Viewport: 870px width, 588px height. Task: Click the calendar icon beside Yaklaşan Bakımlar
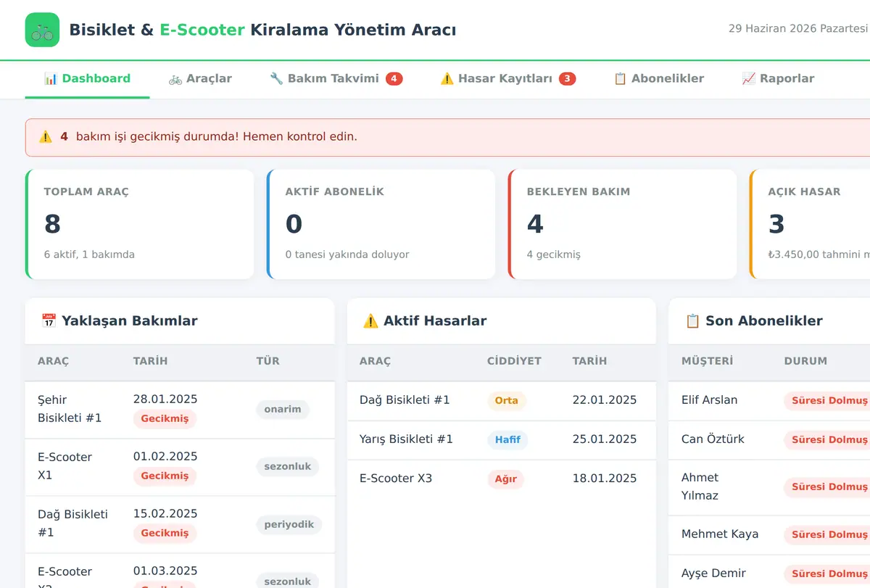49,320
